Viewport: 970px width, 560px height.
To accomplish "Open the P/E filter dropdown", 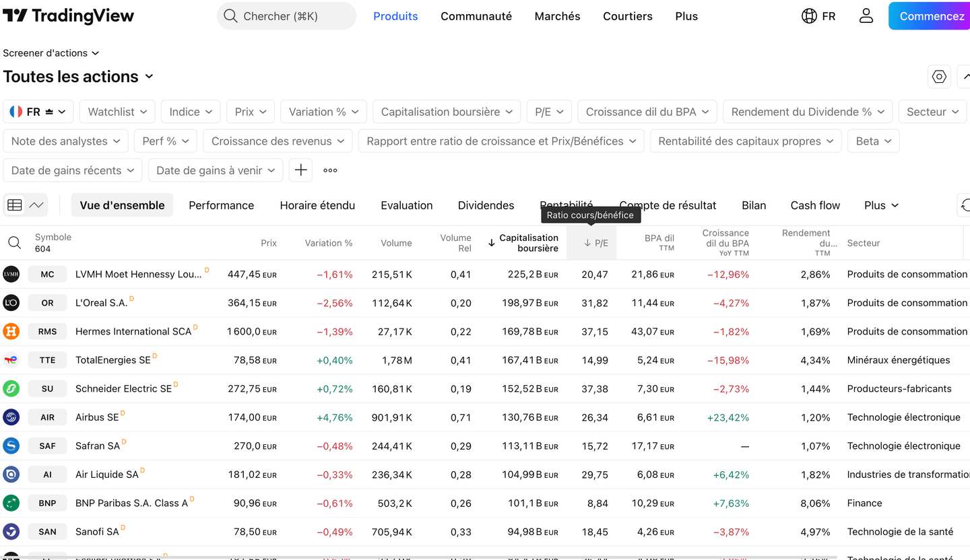I will coord(549,112).
